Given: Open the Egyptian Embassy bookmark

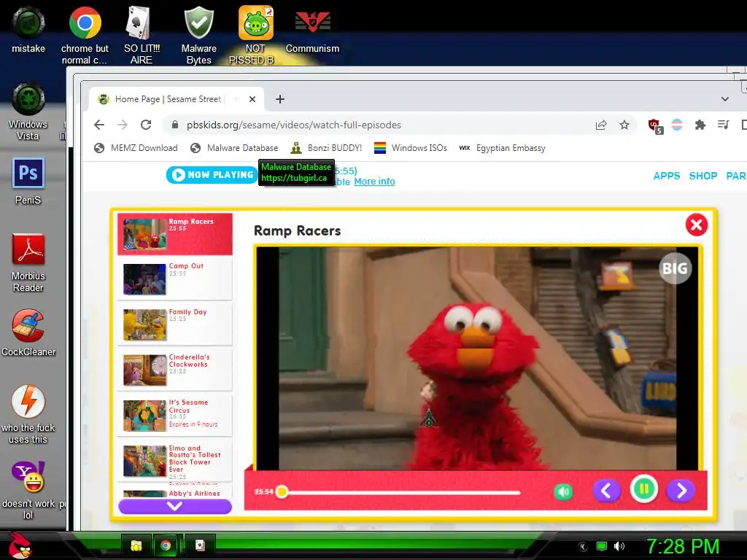Looking at the screenshot, I should (502, 148).
